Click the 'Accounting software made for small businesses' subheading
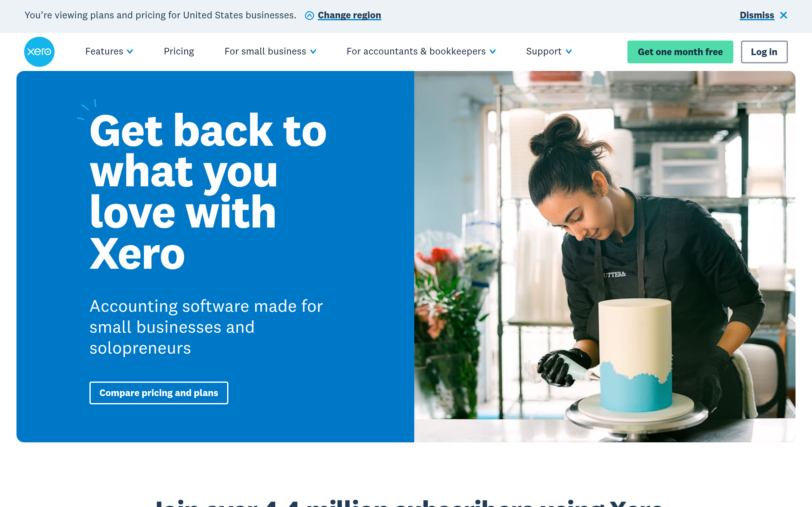 pos(206,327)
